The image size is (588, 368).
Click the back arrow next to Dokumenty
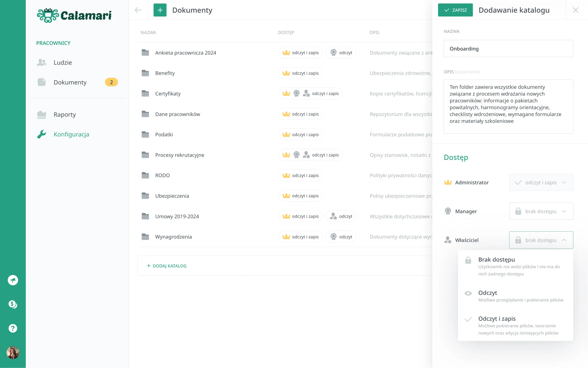pos(138,10)
